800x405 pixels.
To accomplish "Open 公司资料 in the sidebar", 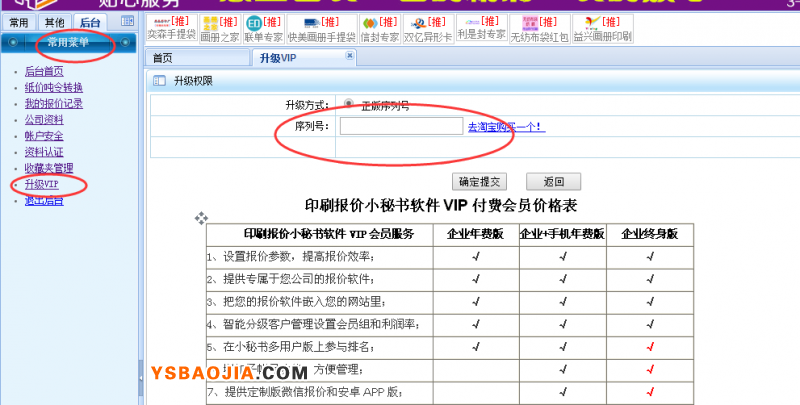I will (x=44, y=120).
